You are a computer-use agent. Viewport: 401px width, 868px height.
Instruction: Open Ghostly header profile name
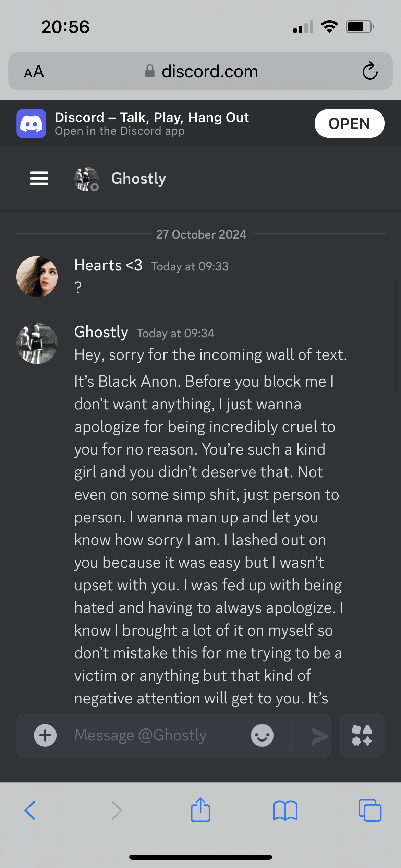[x=138, y=179]
